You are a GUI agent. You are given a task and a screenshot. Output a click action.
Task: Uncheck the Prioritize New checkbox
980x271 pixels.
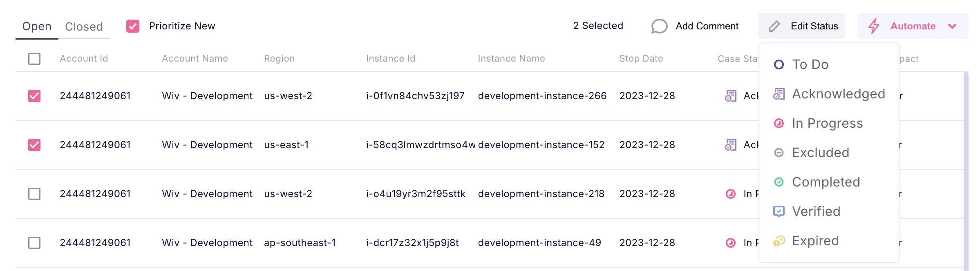coord(133,26)
